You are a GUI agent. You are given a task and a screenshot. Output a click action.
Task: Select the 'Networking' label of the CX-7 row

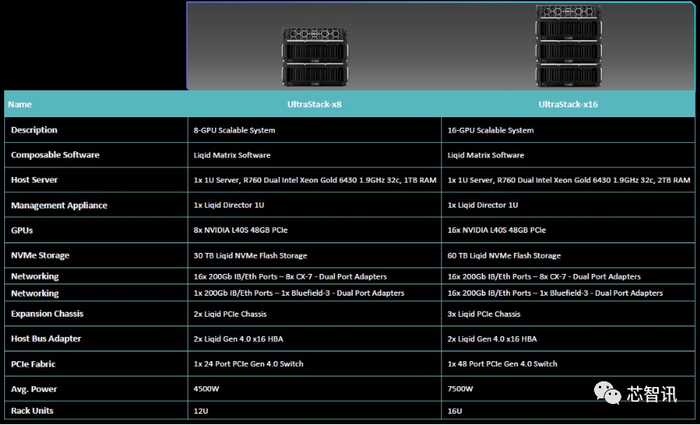(x=35, y=276)
